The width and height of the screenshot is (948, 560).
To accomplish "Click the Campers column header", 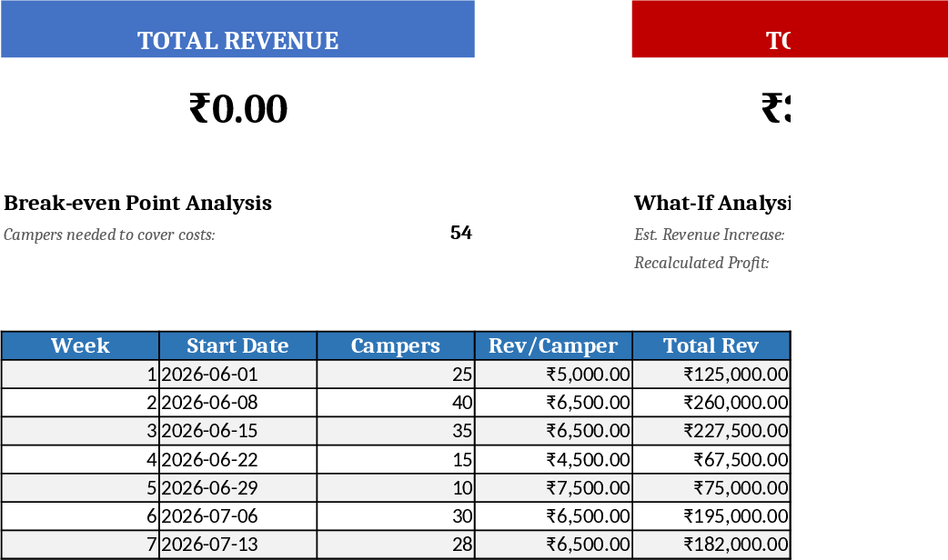I will (395, 345).
